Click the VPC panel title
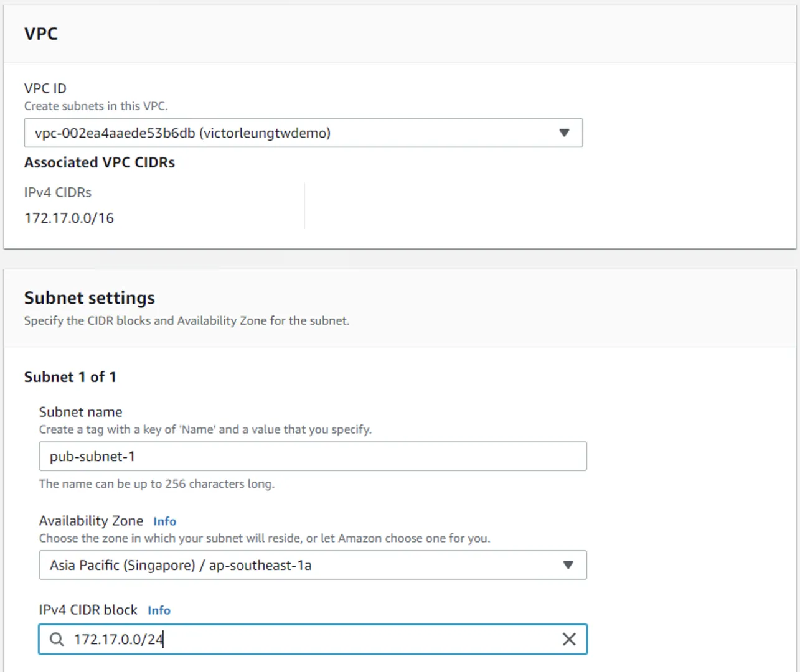Screen dimensions: 800x672 (x=40, y=34)
